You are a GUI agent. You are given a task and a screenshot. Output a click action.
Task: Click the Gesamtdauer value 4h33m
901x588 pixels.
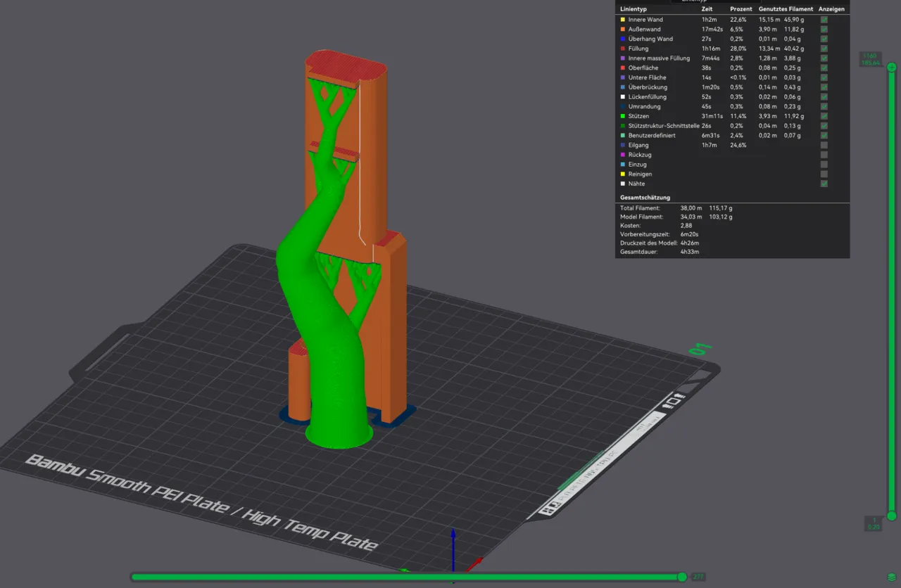click(x=690, y=252)
